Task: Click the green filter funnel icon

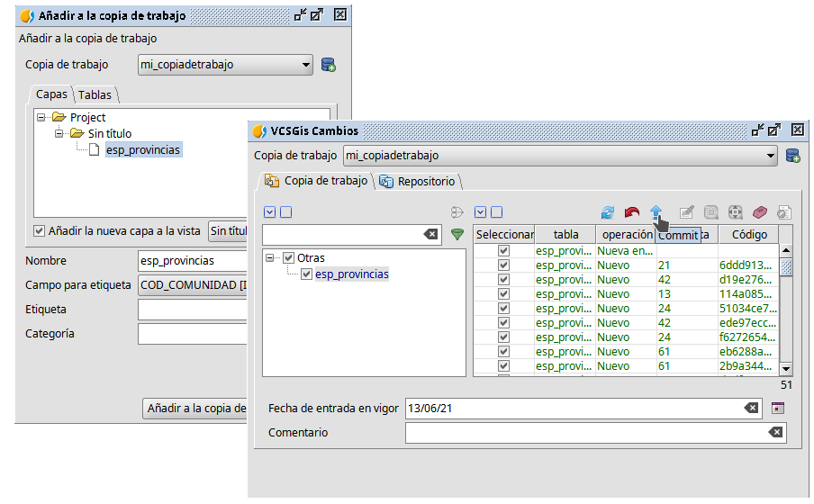Action: tap(457, 234)
